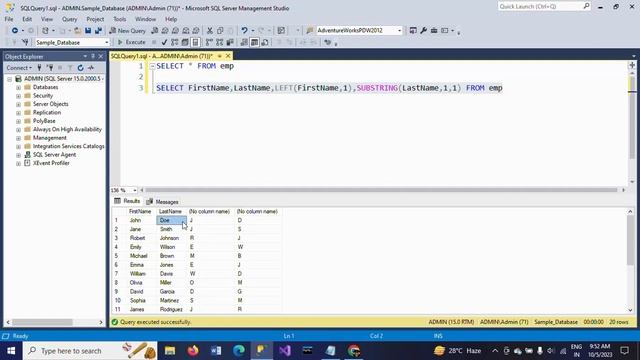The height and width of the screenshot is (360, 640).
Task: Open Firefox from the taskbar
Action: [193, 351]
